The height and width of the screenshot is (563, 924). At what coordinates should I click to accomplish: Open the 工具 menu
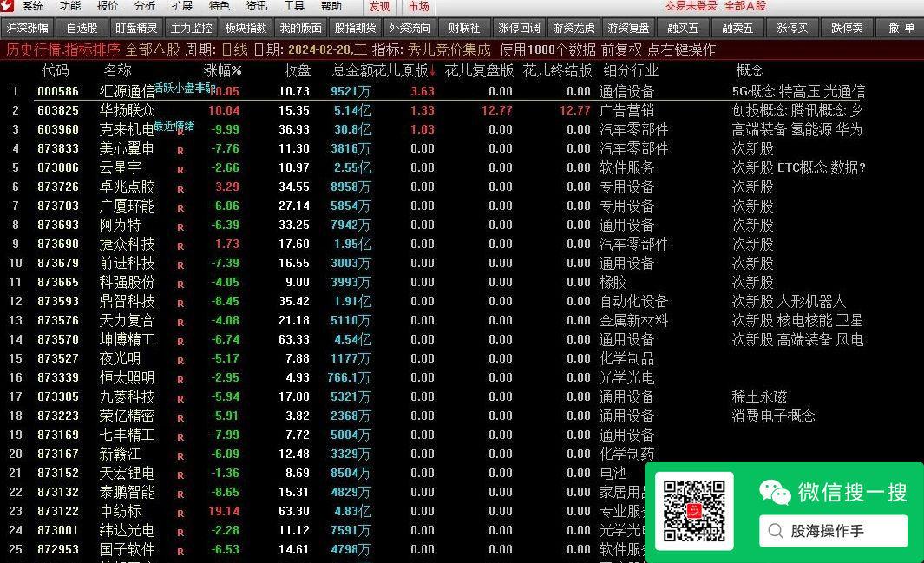pos(293,6)
